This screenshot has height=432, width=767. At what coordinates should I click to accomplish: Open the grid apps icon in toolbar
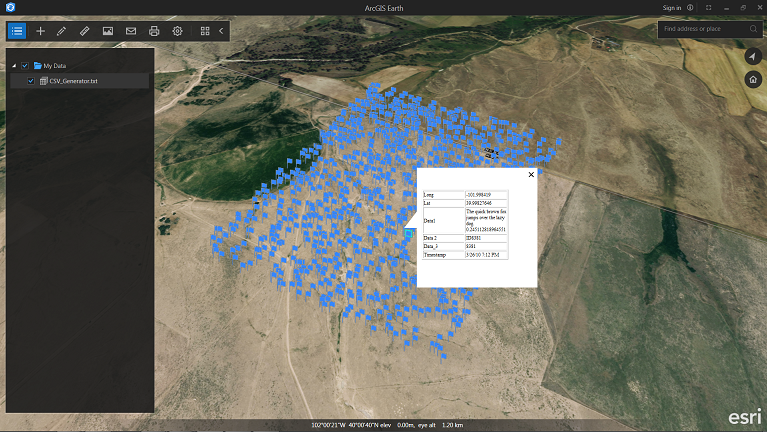point(205,31)
